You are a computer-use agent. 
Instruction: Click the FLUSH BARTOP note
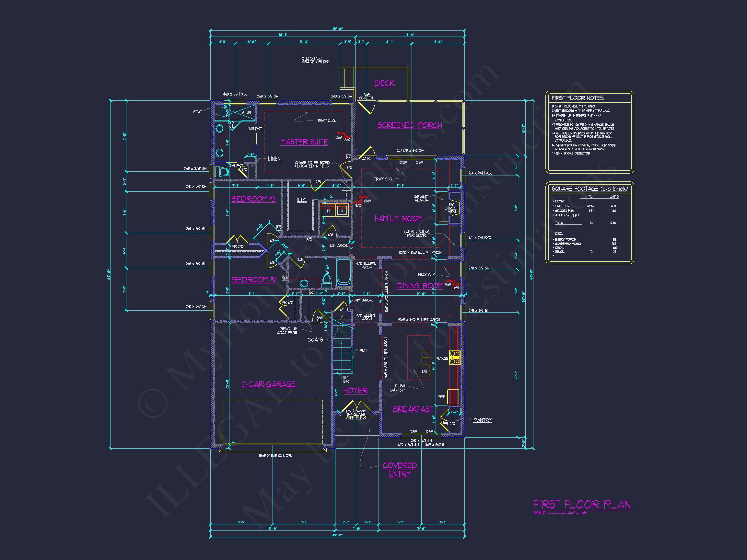click(398, 388)
